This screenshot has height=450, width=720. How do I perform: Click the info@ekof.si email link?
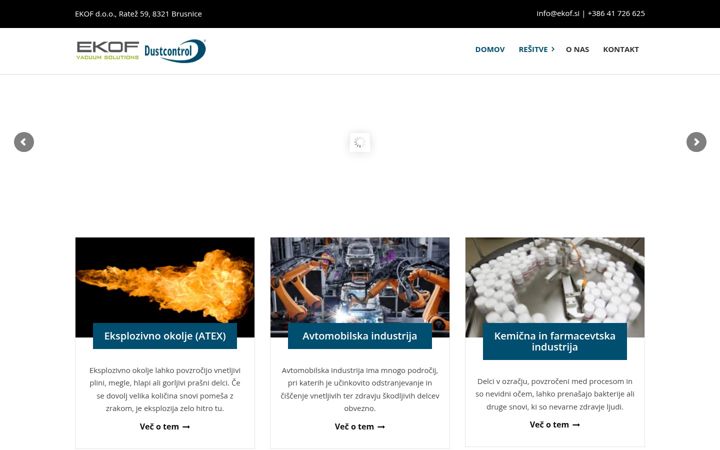(557, 14)
